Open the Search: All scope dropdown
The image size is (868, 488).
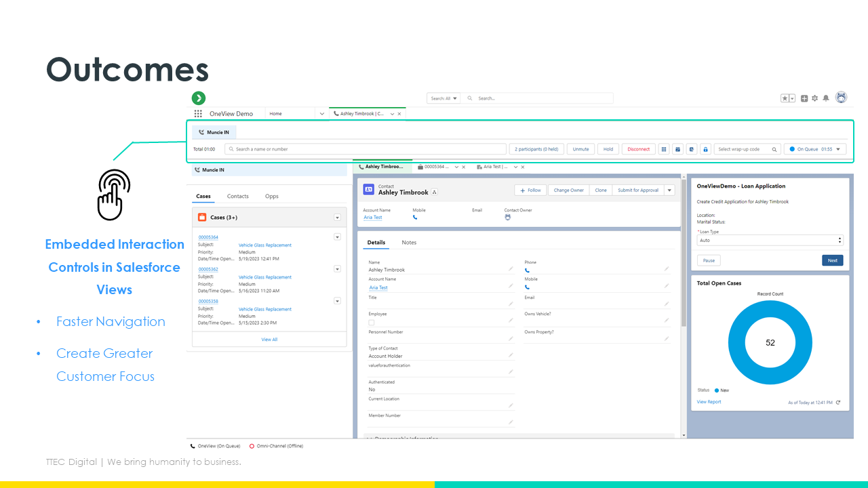(444, 98)
